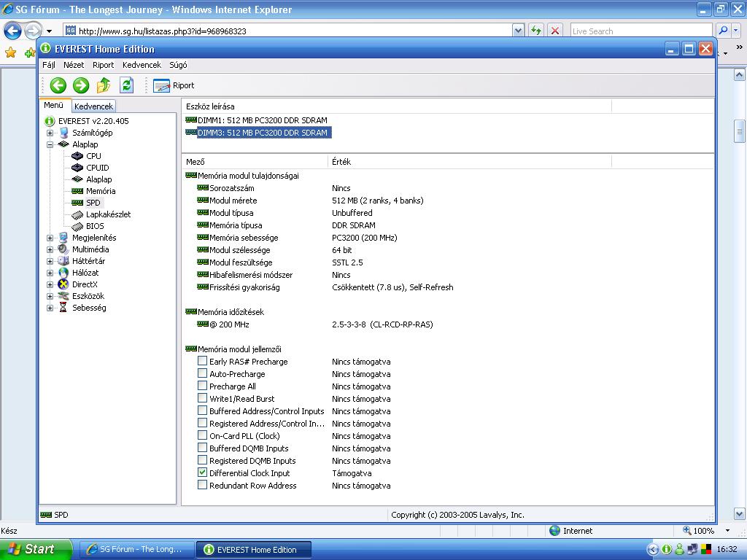Select the Lapkakészlet chipset tree item

tap(108, 214)
